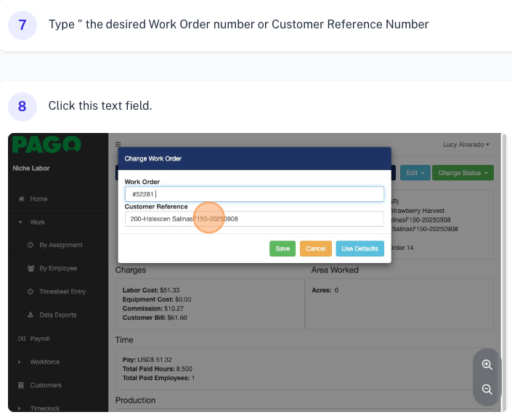Expand the Workforce sidebar section
The width and height of the screenshot is (512, 420).
click(44, 362)
